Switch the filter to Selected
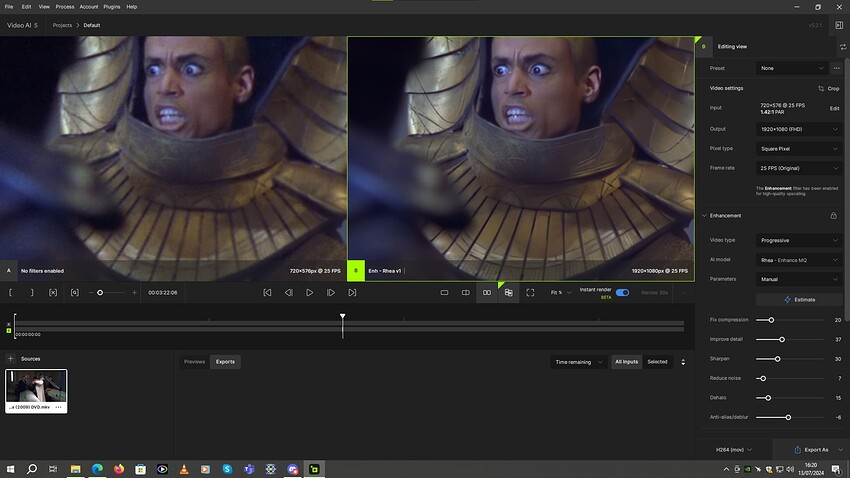Viewport: 850px width, 478px height. point(657,362)
